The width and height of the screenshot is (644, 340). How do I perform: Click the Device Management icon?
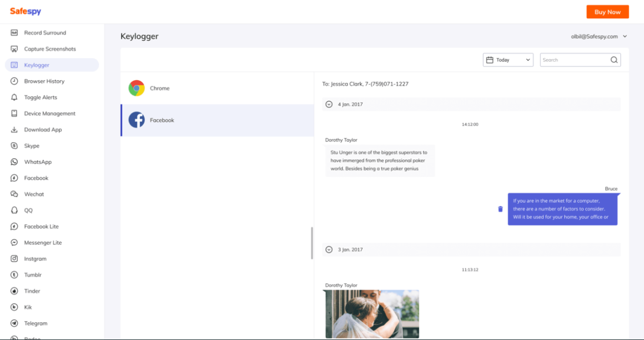pos(14,113)
